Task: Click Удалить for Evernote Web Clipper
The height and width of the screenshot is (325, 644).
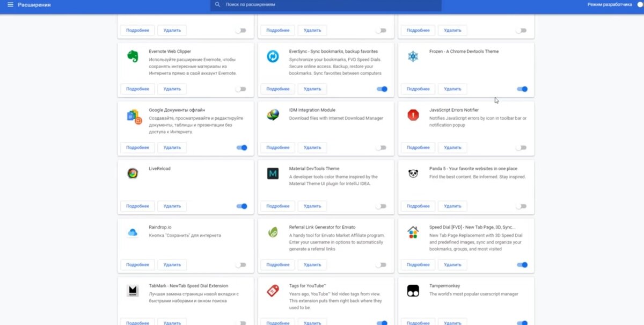Action: (x=172, y=89)
